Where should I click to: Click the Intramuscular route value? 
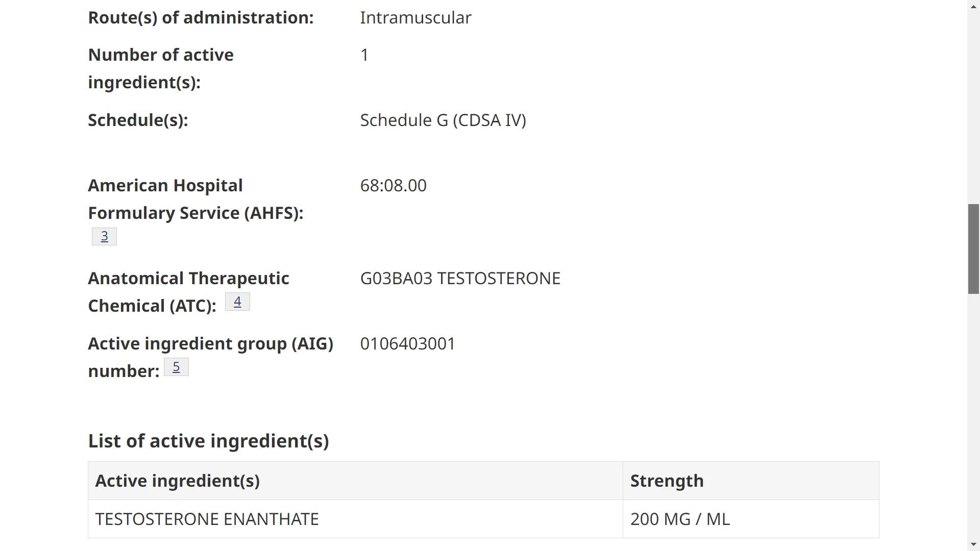pos(415,18)
